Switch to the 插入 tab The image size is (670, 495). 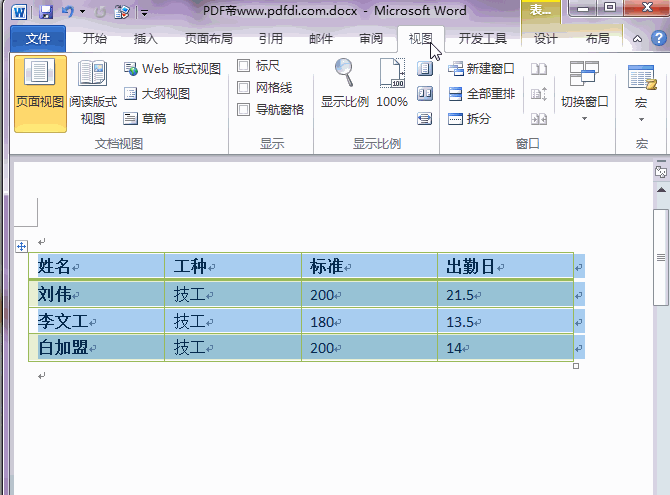(146, 39)
